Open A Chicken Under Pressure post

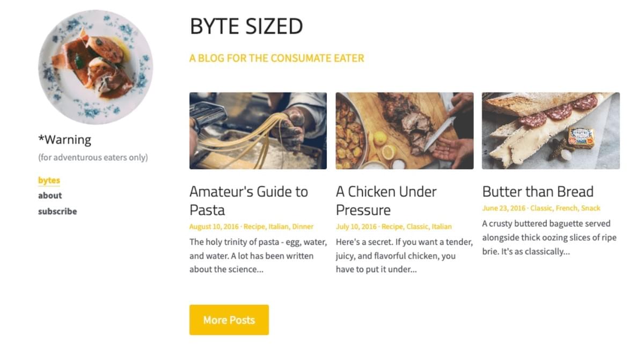pos(386,201)
